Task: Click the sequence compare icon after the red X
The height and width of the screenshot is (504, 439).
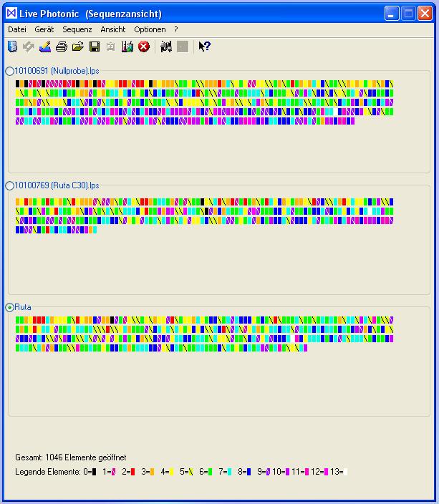Action: coord(166,47)
